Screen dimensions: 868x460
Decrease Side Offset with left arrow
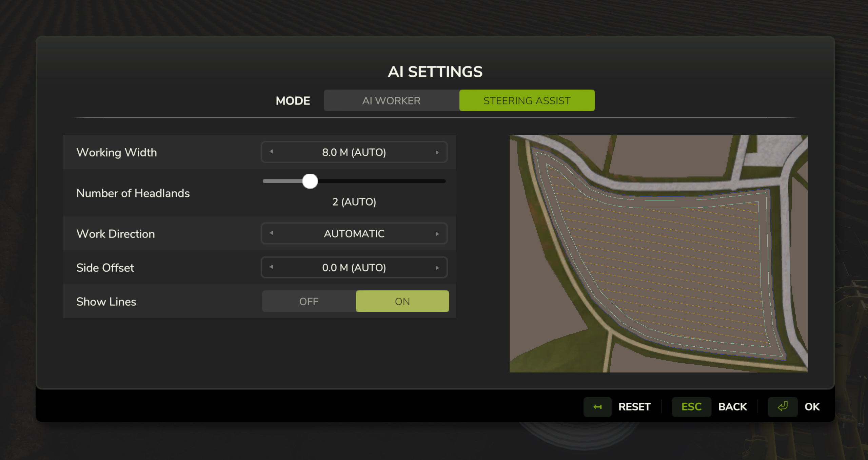[x=271, y=267]
